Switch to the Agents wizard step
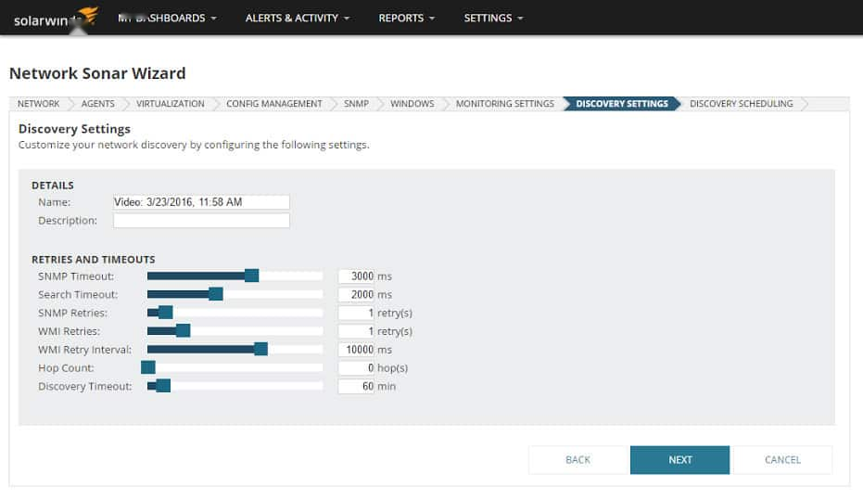This screenshot has height=500, width=863. click(98, 104)
